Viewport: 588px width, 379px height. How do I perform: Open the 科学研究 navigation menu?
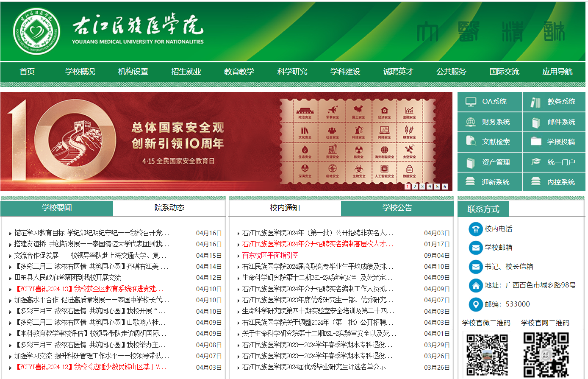pos(292,72)
